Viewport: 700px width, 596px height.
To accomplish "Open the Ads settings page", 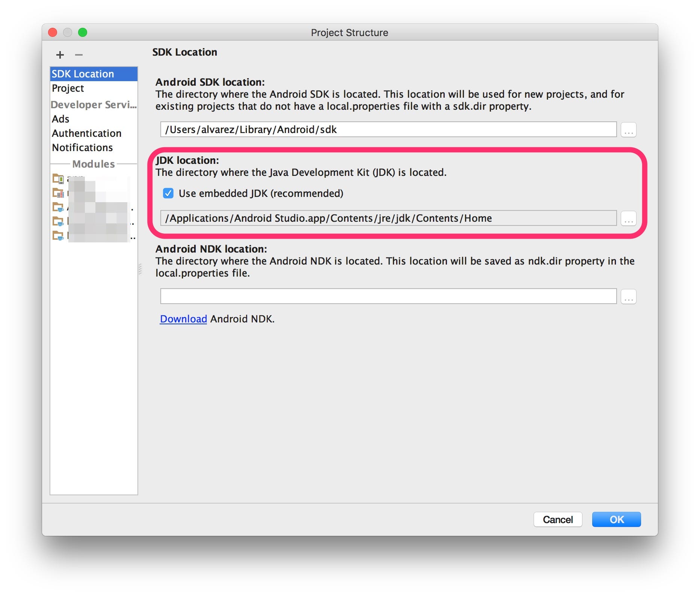I will (61, 119).
